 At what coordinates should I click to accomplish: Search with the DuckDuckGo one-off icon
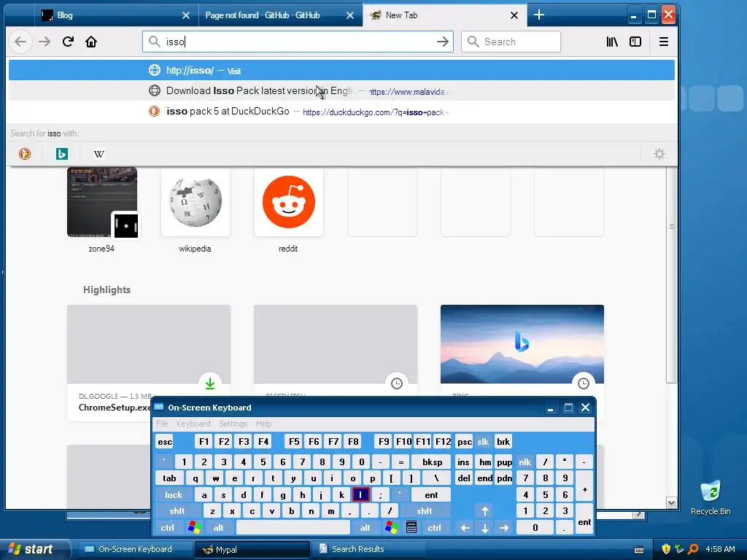pos(25,154)
